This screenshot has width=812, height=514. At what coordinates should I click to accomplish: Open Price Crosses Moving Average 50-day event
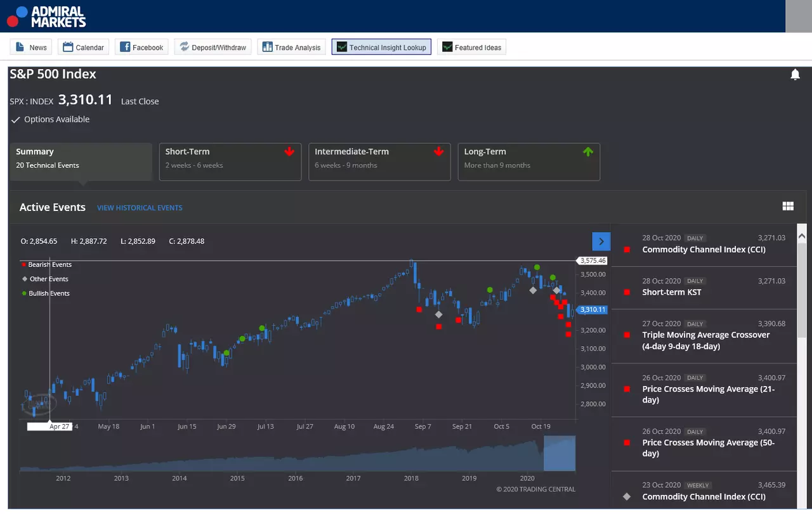coord(704,444)
